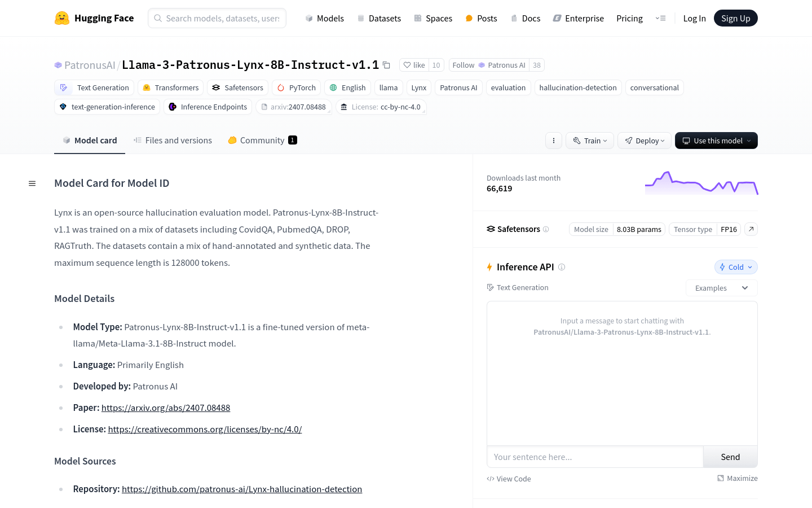The width and height of the screenshot is (812, 508).
Task: Click the 66,619 downloads count
Action: tap(500, 189)
